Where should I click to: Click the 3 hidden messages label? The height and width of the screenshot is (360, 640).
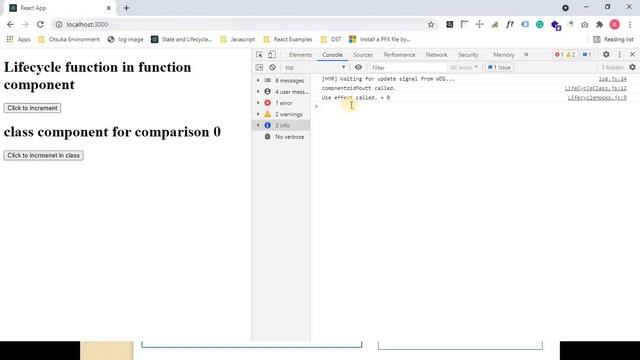pyautogui.click(x=612, y=67)
